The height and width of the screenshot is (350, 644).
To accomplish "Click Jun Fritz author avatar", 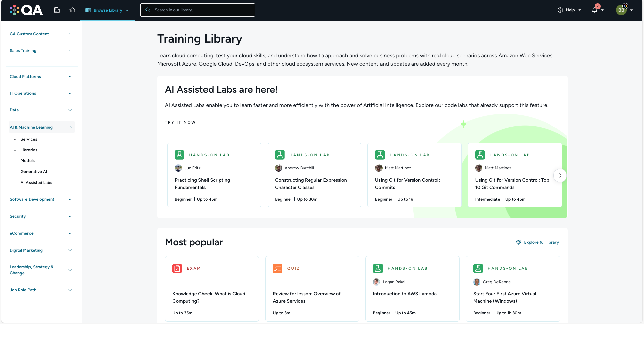I will coord(178,168).
